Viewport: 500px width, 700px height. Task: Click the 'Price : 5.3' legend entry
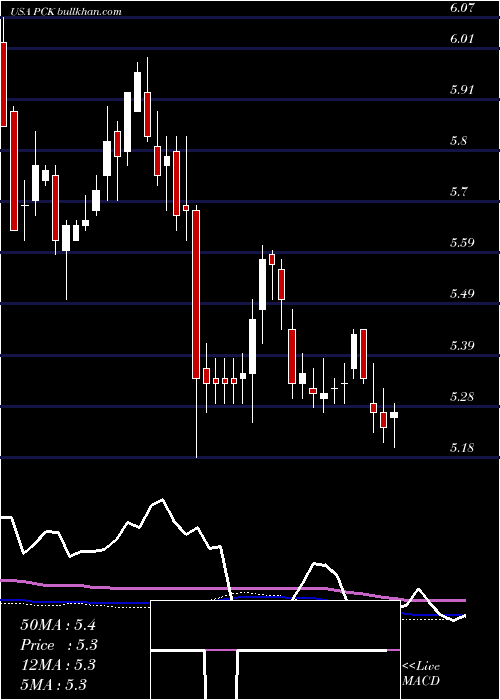(58, 645)
